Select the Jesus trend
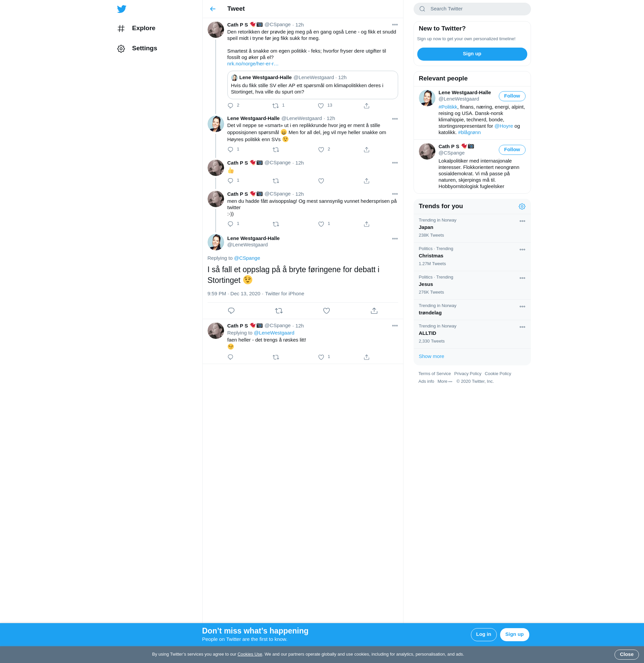644x663 pixels. pos(472,285)
